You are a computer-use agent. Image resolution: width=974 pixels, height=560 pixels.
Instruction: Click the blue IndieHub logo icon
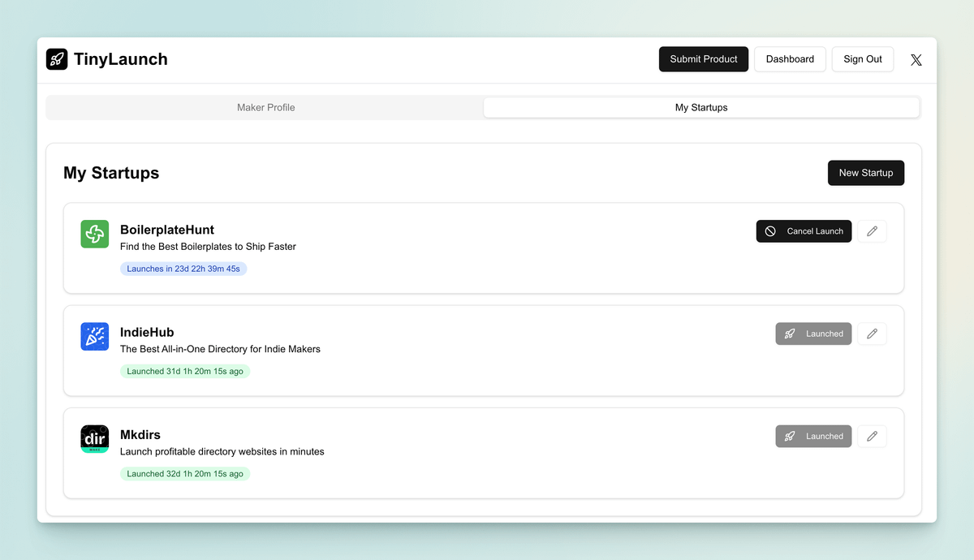point(95,337)
